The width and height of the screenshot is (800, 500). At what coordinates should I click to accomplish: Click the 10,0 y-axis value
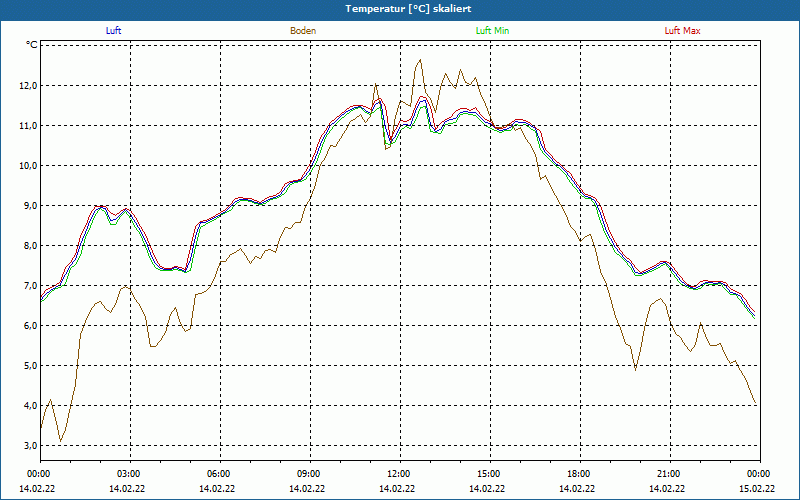click(x=29, y=166)
